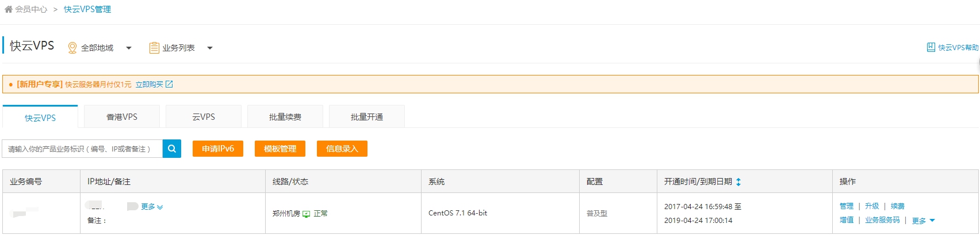Expand 更多 under IP address
Viewport: 980px width, 246px height.
tap(152, 207)
